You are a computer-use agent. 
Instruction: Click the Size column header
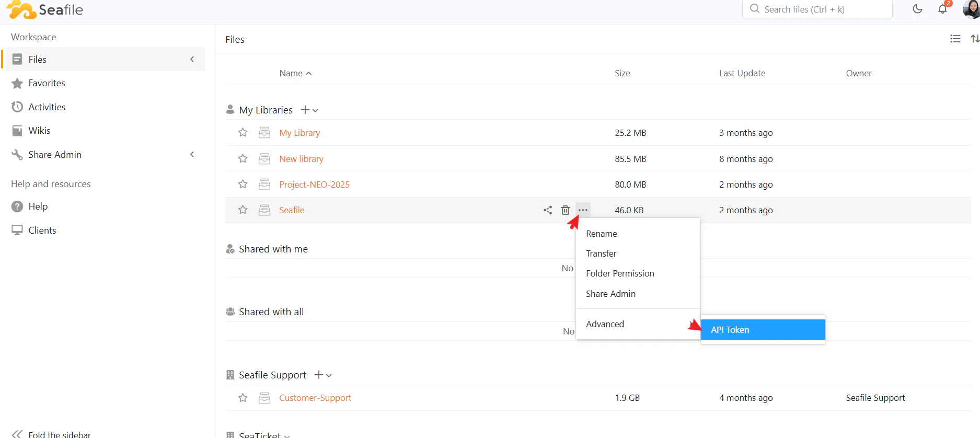tap(622, 73)
